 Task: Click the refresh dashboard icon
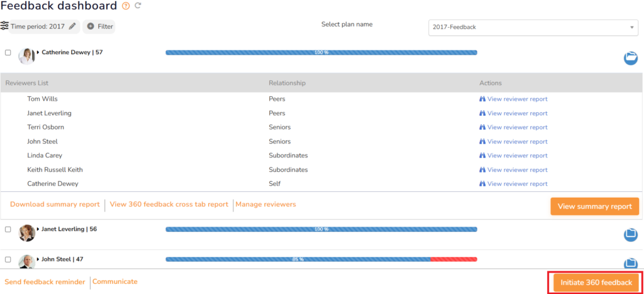(138, 6)
